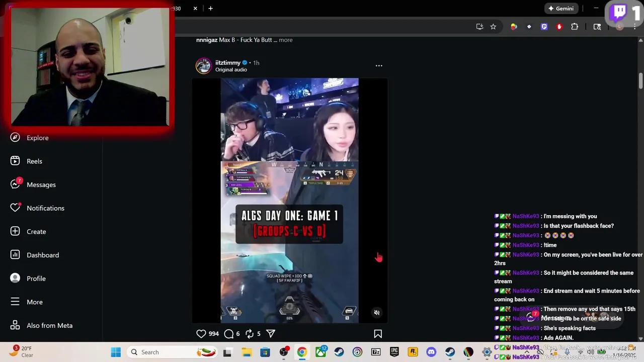Open the Gemini button in Chrome
The width and height of the screenshot is (644, 362).
pyautogui.click(x=561, y=9)
